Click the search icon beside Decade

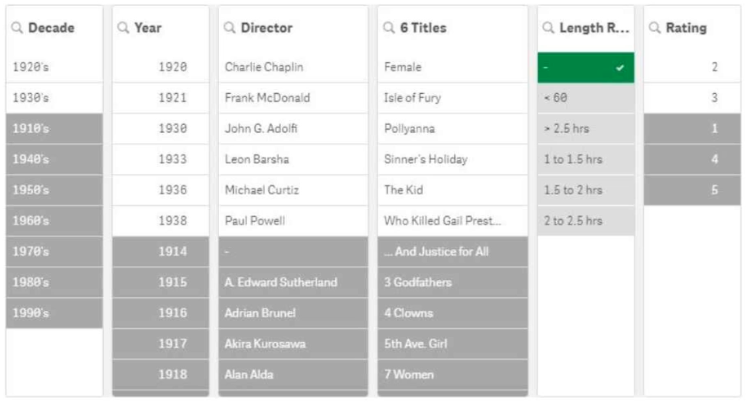click(x=17, y=28)
